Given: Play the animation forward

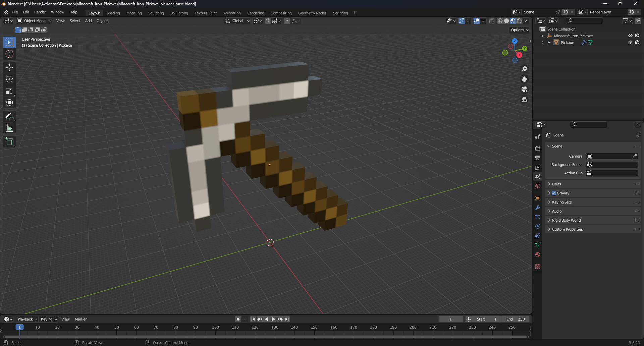Looking at the screenshot, I should coord(273,319).
